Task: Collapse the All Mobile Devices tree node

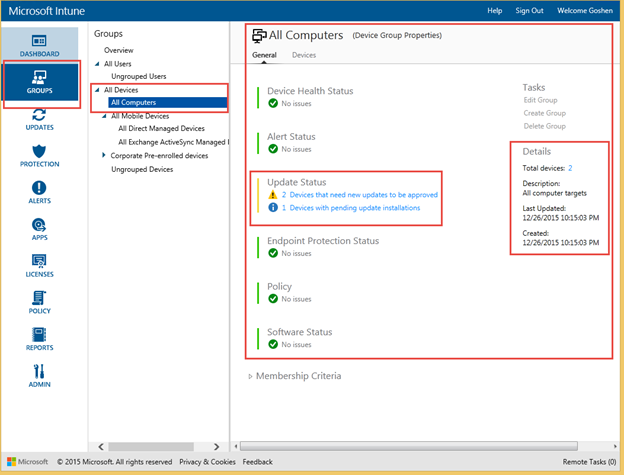Action: [x=104, y=116]
